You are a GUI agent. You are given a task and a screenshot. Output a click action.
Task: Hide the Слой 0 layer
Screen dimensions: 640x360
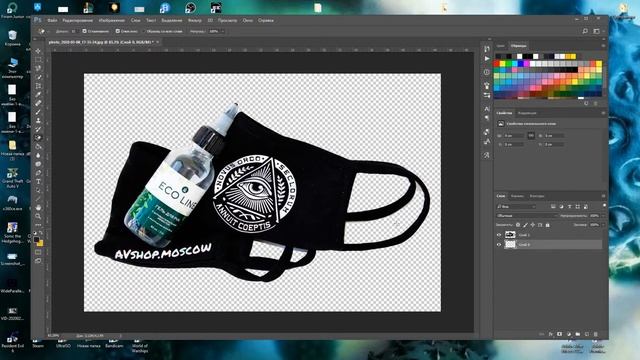click(x=499, y=244)
